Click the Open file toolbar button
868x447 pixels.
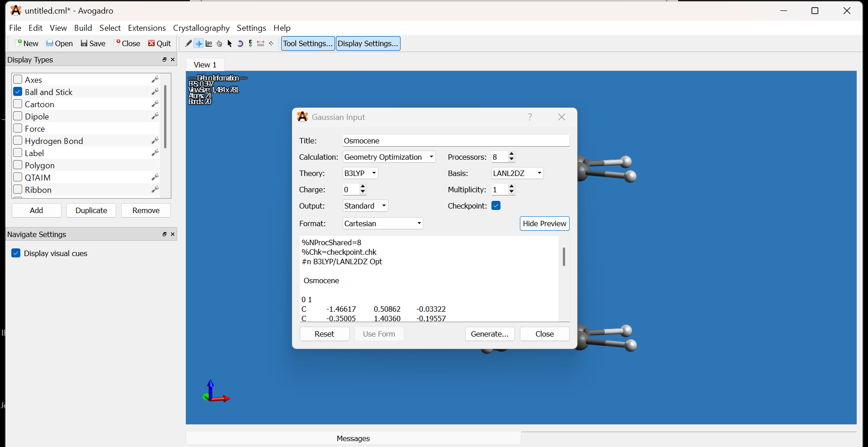[x=59, y=43]
